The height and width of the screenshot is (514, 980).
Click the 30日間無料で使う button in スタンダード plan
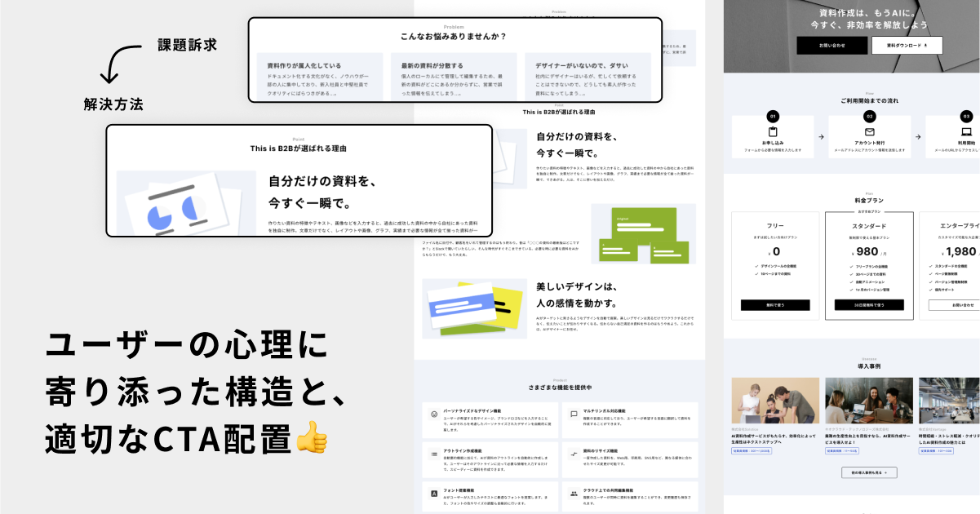tap(869, 305)
